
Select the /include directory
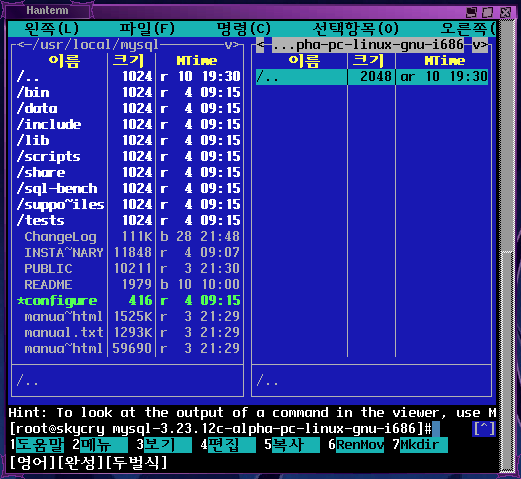pos(128,125)
